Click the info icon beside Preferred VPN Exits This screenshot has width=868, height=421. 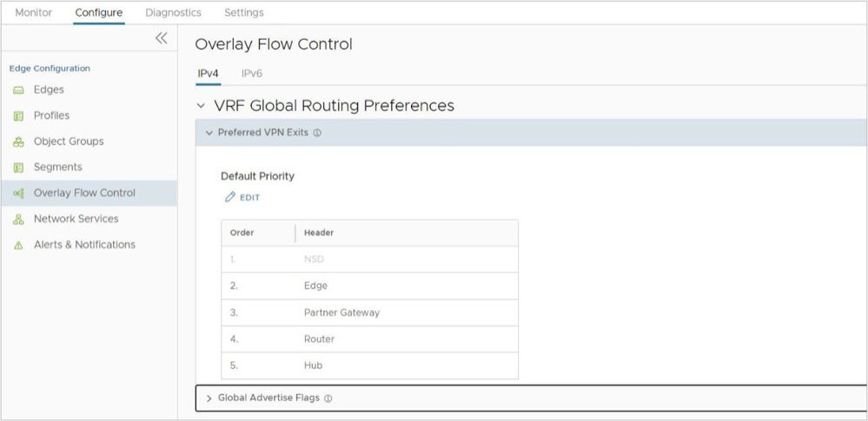[x=317, y=134]
